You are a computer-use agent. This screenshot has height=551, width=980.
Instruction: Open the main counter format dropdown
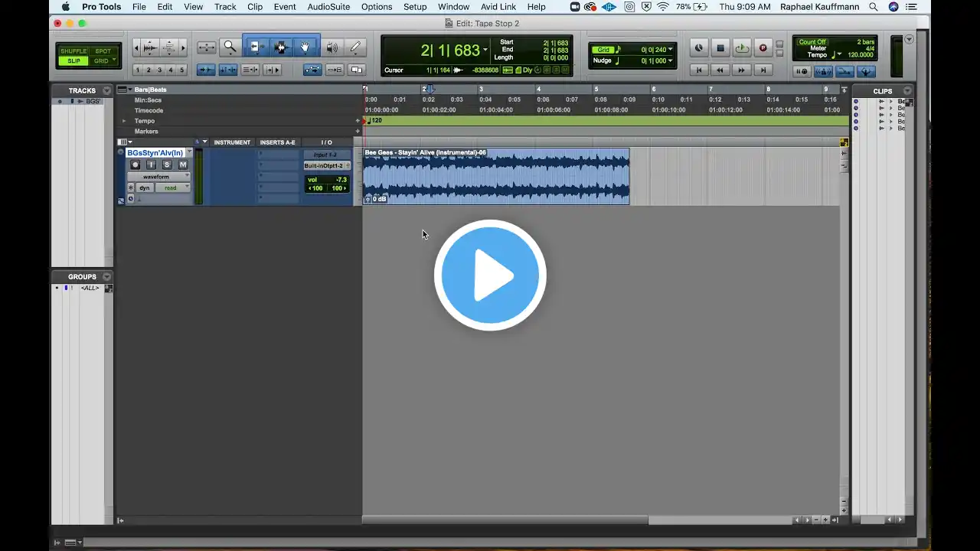[x=485, y=51]
